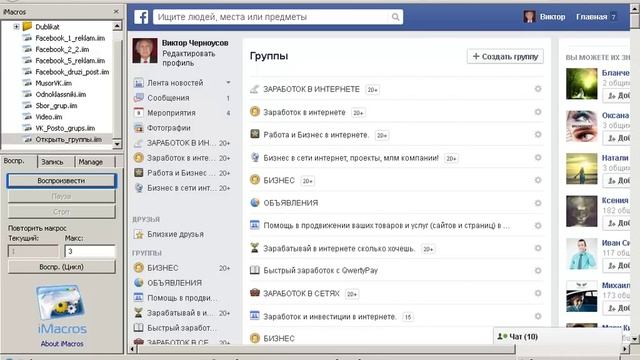Select Открыть_группы.iim macro
The image size is (640, 360).
pyautogui.click(x=68, y=139)
